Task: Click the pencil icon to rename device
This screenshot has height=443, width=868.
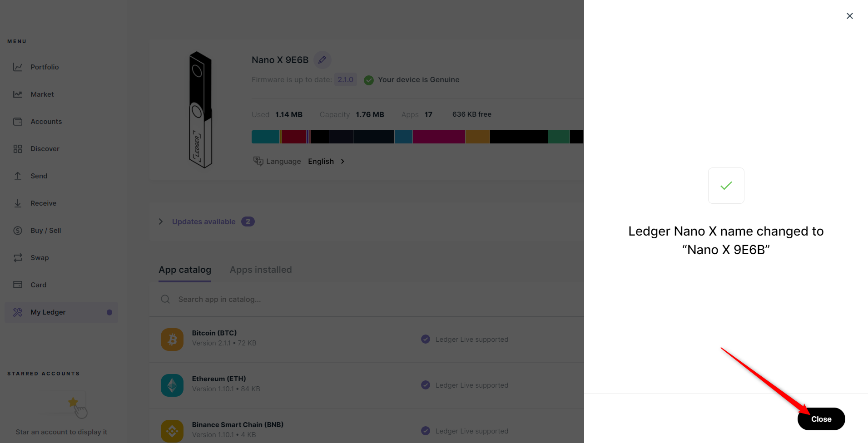Action: [x=322, y=60]
